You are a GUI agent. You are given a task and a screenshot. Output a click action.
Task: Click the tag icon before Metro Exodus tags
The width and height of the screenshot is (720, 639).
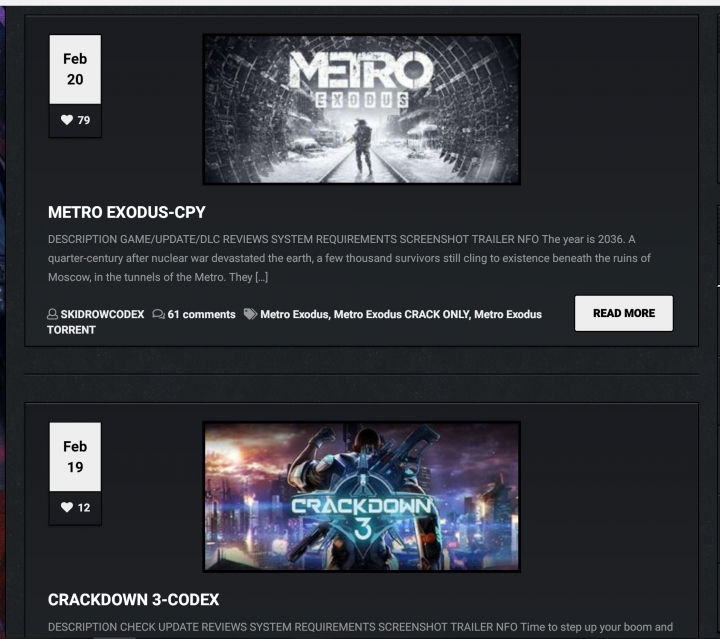tap(250, 314)
